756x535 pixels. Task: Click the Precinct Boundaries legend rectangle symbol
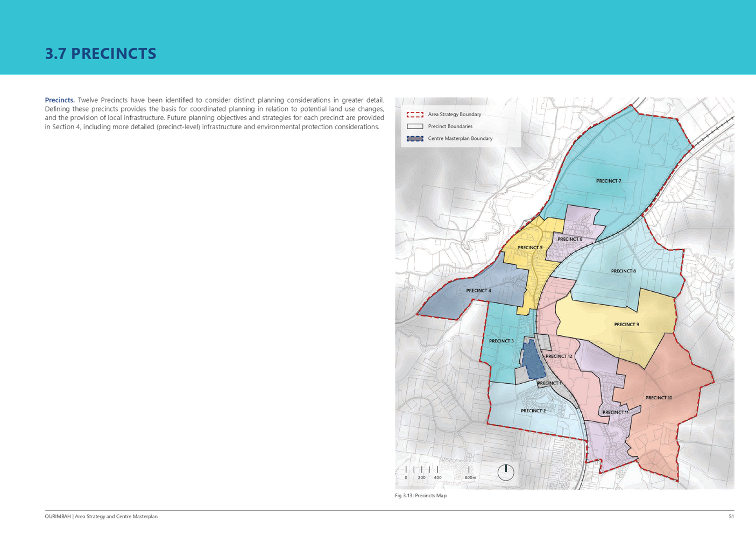coord(415,126)
